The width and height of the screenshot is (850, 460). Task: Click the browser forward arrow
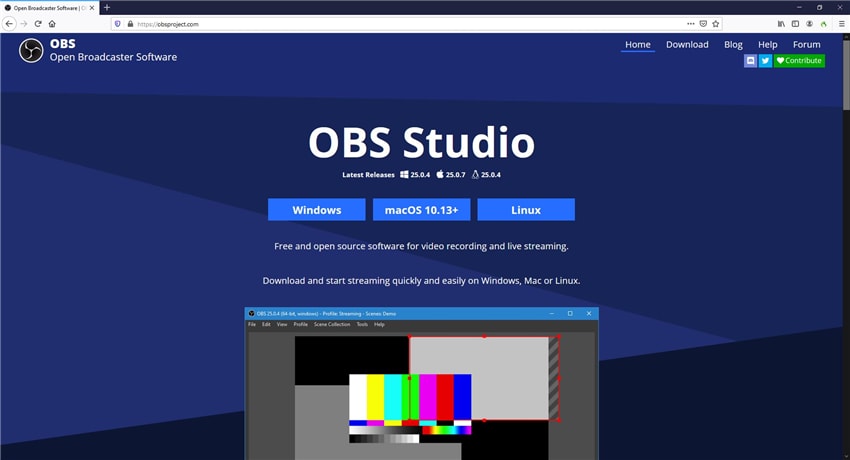click(23, 24)
